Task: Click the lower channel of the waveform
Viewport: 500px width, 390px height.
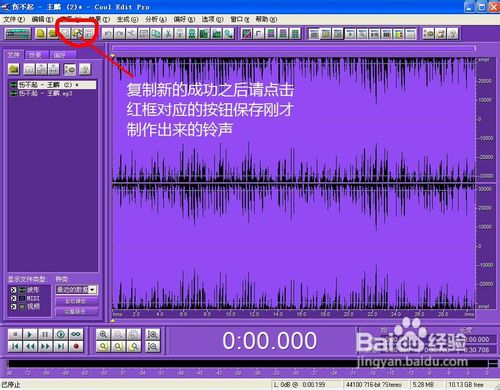Action: click(294, 247)
